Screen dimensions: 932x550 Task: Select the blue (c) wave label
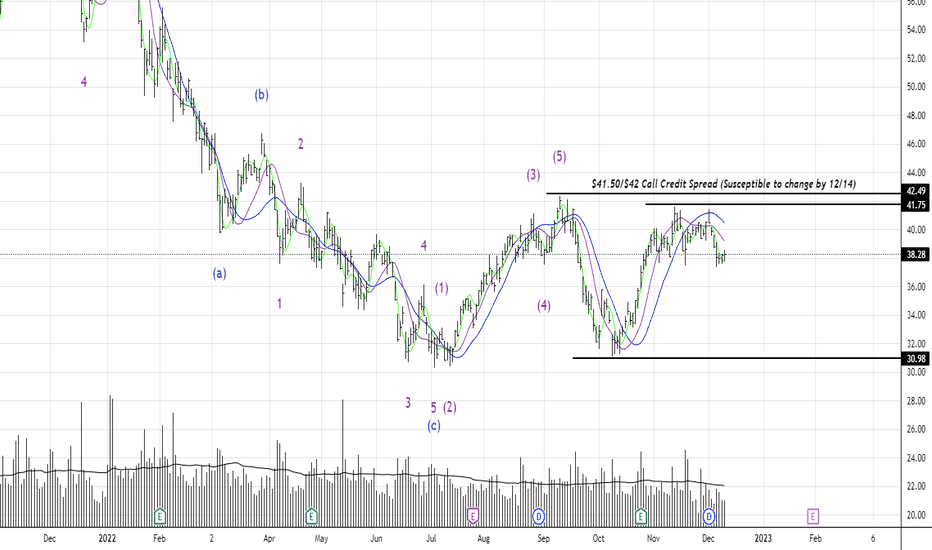(x=434, y=426)
